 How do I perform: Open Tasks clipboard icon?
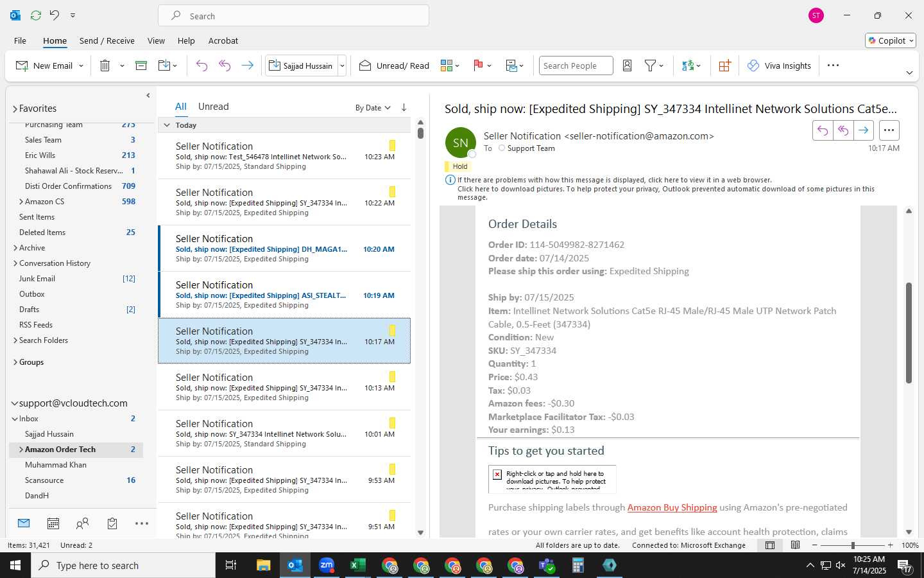click(112, 524)
